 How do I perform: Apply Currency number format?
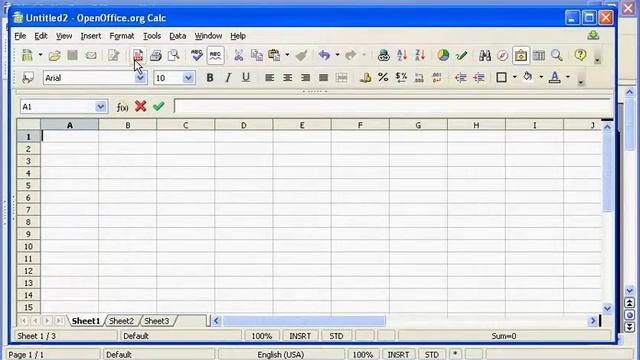click(365, 78)
